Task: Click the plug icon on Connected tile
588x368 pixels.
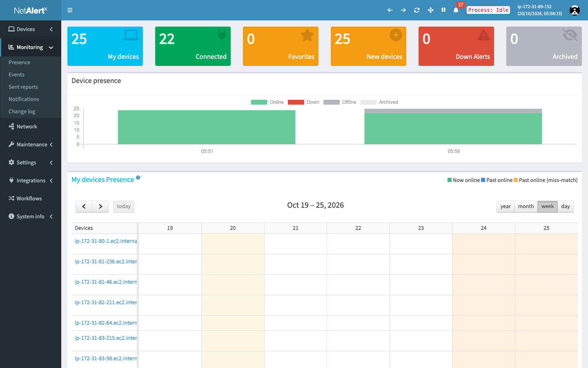Action: click(x=222, y=35)
